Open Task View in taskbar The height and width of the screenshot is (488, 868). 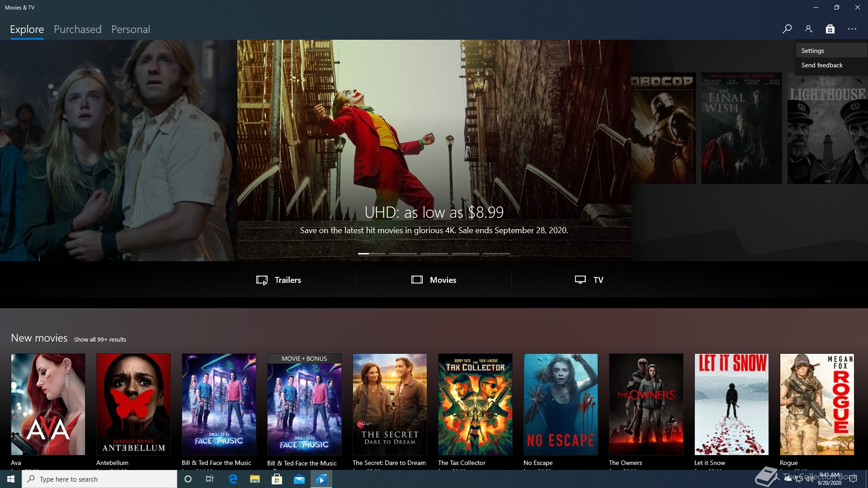click(x=210, y=479)
